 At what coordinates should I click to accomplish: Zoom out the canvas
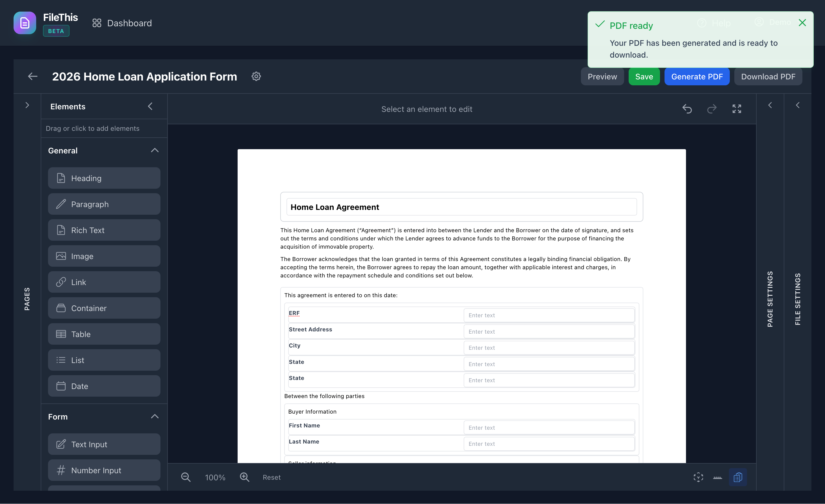coord(186,477)
